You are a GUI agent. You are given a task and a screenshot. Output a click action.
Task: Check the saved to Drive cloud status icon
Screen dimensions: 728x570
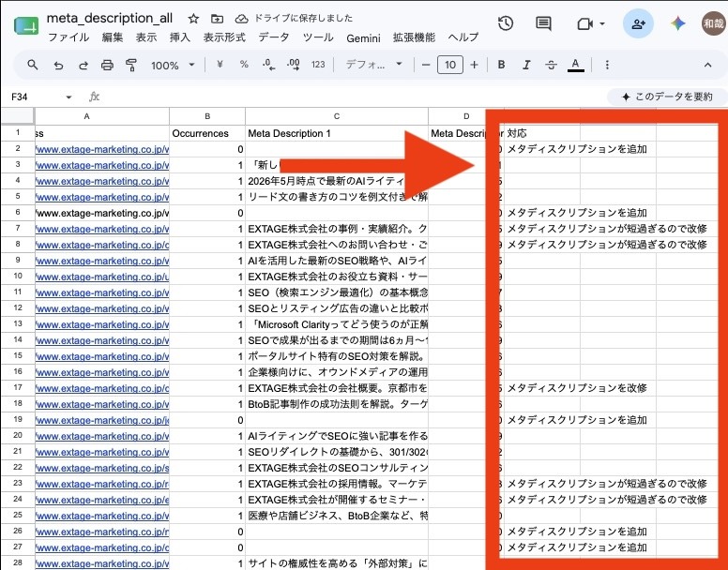pos(241,19)
